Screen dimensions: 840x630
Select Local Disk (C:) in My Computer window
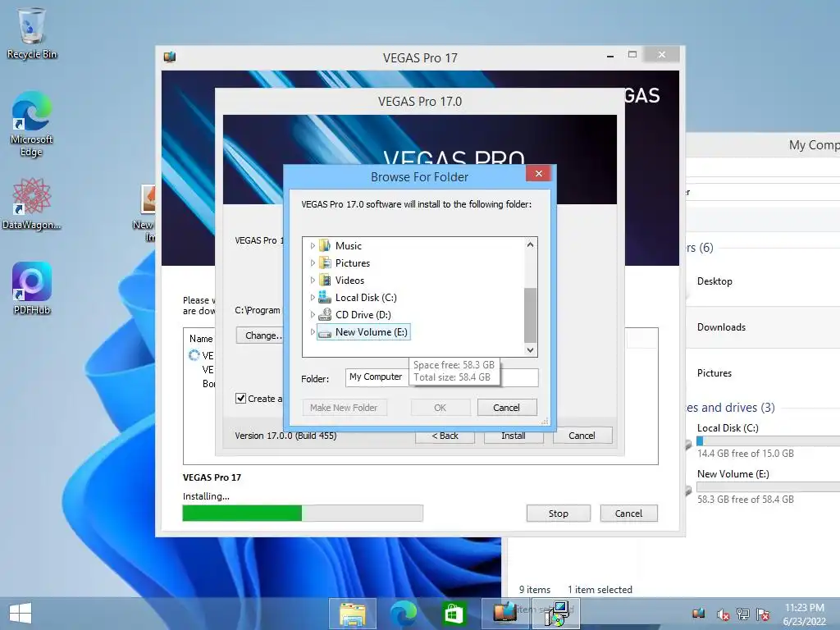(x=728, y=427)
